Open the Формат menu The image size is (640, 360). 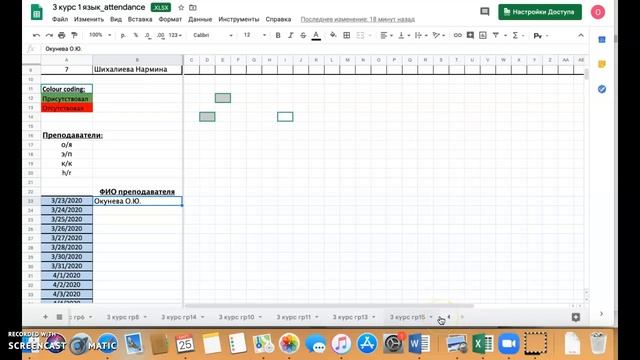coord(170,19)
